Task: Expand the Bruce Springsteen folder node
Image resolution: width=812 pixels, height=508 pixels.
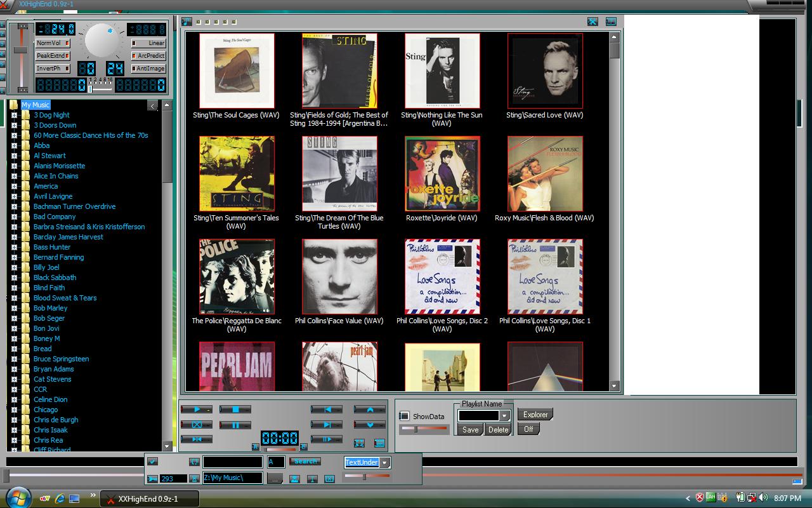Action: pyautogui.click(x=14, y=359)
